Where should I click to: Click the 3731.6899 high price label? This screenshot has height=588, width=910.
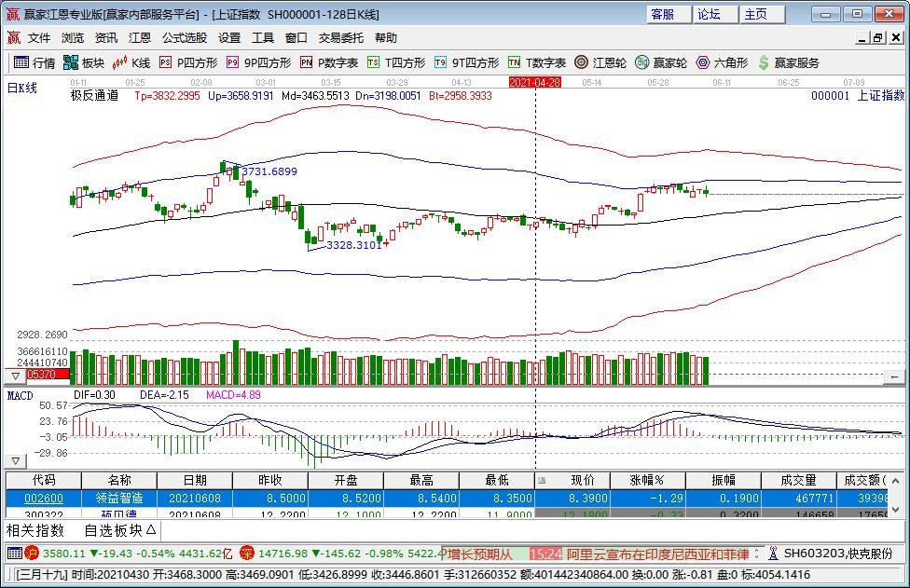click(x=269, y=171)
